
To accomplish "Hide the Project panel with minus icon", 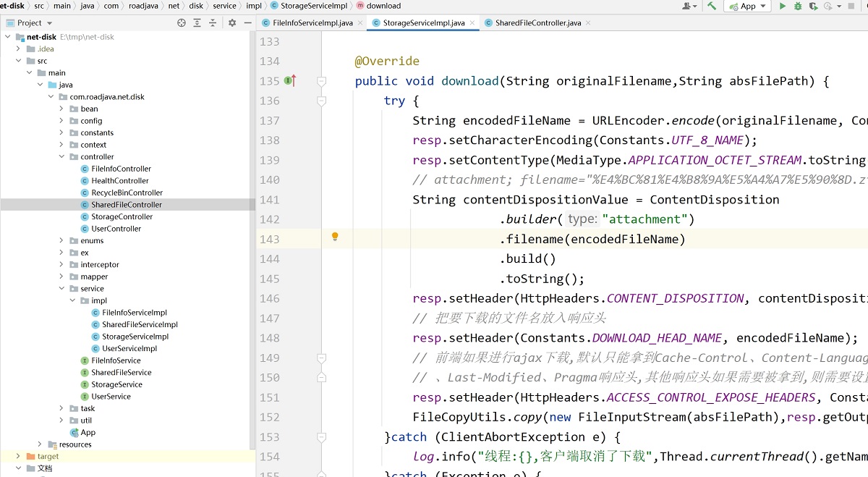I will (x=247, y=22).
